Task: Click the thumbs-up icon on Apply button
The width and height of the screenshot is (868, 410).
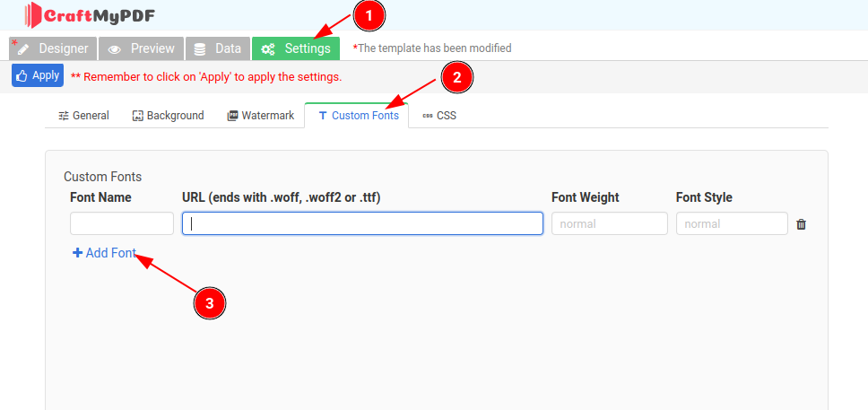Action: click(x=22, y=76)
